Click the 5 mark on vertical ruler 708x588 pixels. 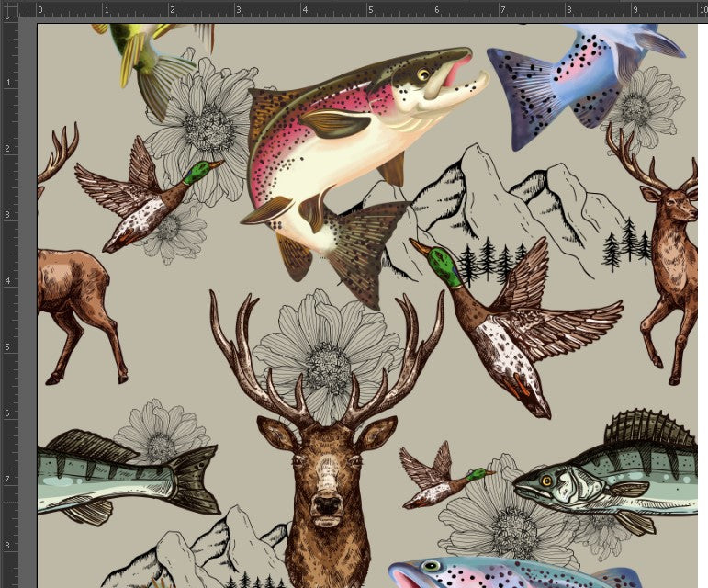tap(7, 347)
